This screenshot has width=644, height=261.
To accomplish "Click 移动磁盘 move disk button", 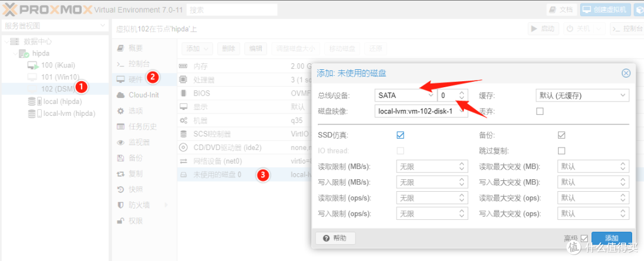I will tap(342, 48).
